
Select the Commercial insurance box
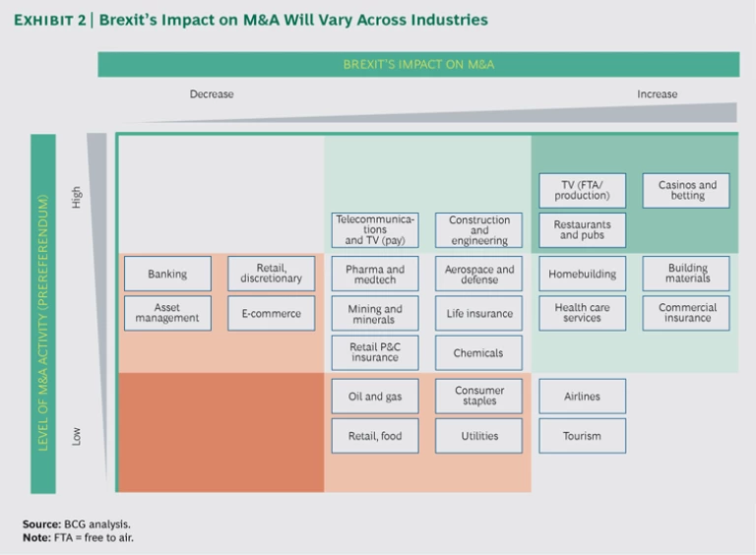click(686, 313)
